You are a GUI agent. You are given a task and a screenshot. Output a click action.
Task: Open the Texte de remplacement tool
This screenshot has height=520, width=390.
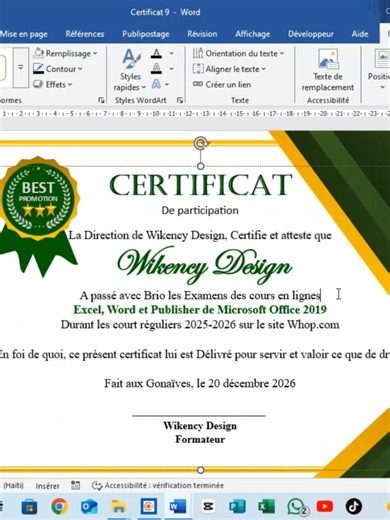[328, 70]
